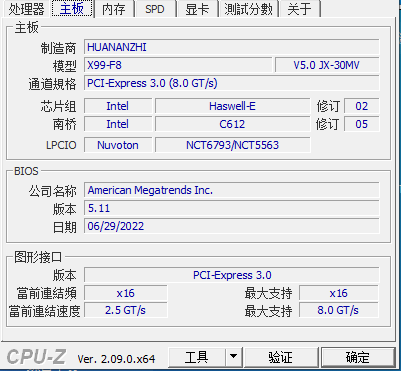This screenshot has height=371, width=401.
Task: Click the LPCIO label
Action: pos(61,145)
